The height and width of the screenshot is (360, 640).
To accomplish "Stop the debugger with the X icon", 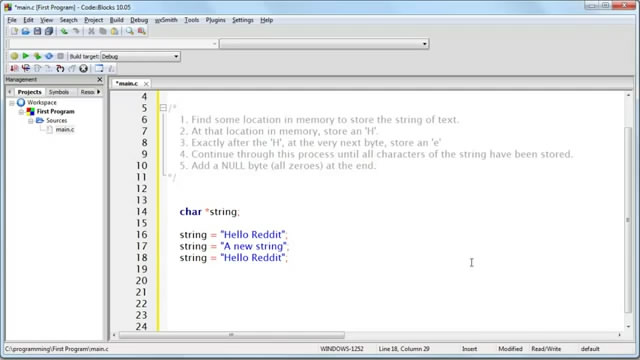I will [84, 68].
